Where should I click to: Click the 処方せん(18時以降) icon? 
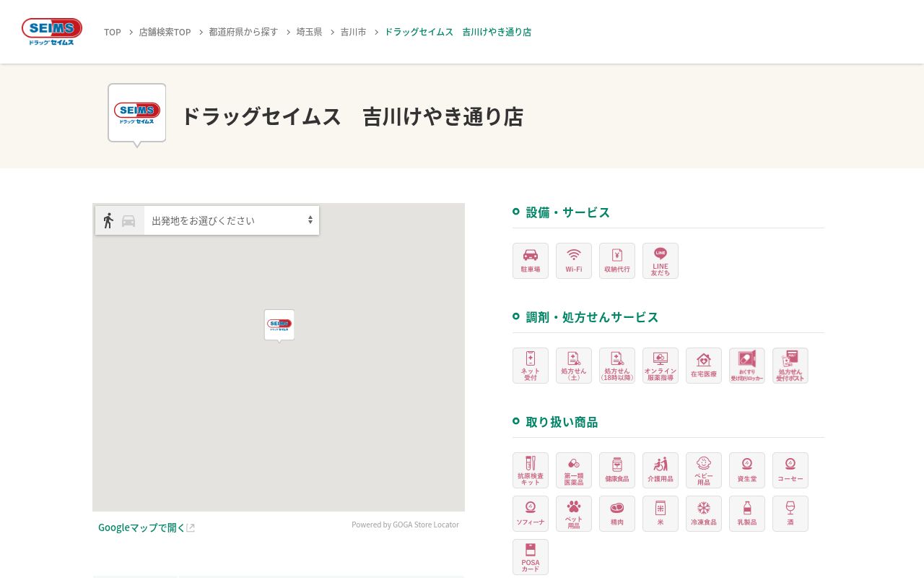(617, 366)
